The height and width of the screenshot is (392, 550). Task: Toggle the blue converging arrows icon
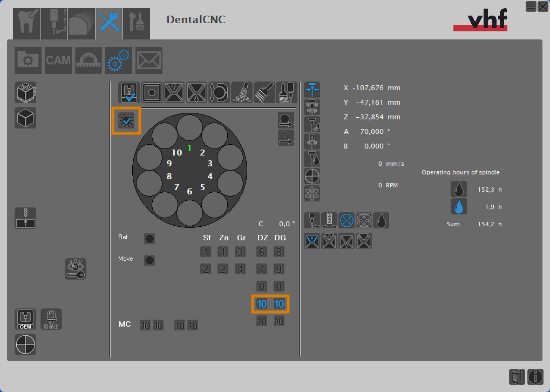tap(312, 90)
